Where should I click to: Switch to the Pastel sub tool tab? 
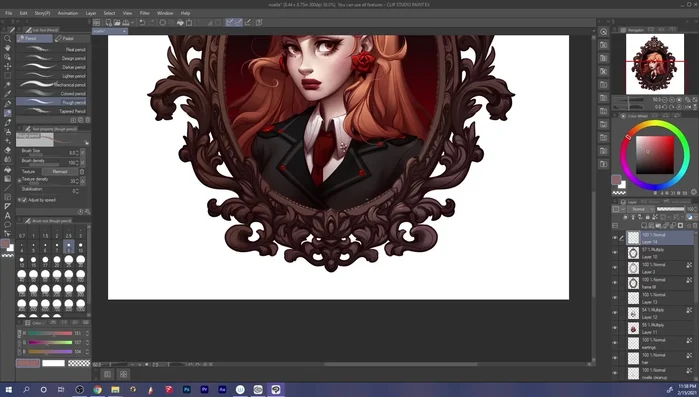(x=71, y=39)
